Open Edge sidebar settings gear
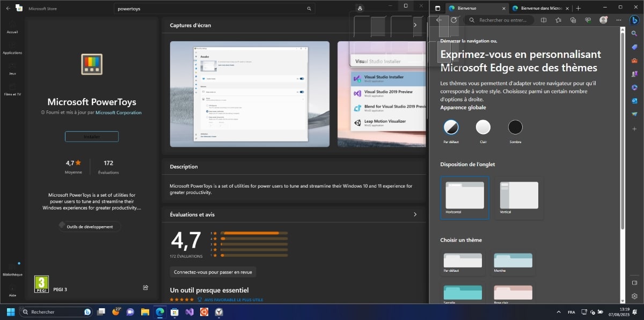This screenshot has height=320, width=644. pyautogui.click(x=634, y=296)
